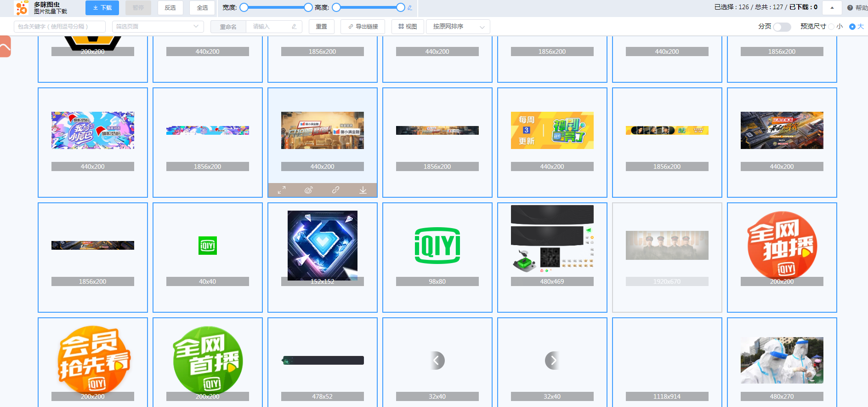Click the Weibo share icon on hovered image

click(308, 190)
